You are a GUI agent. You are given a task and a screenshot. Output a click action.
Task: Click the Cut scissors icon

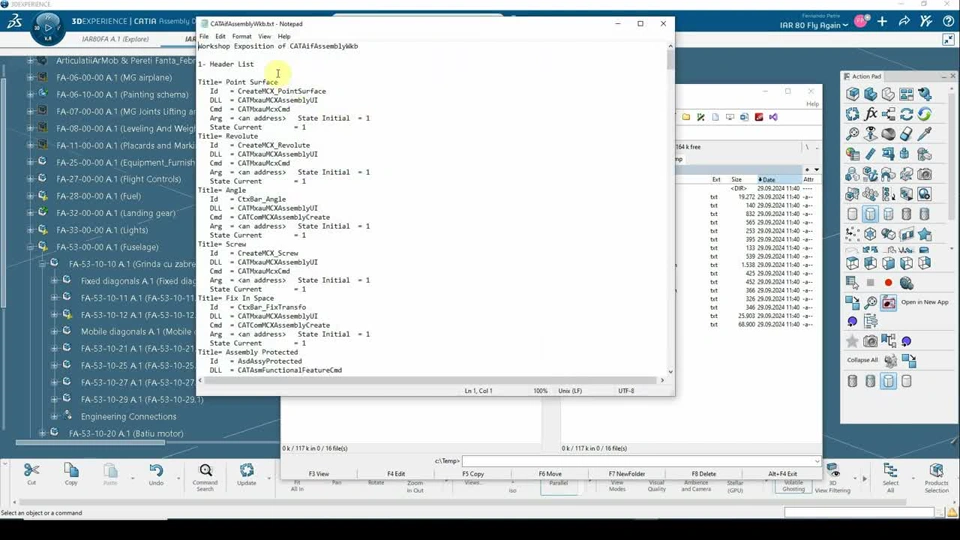(x=31, y=470)
